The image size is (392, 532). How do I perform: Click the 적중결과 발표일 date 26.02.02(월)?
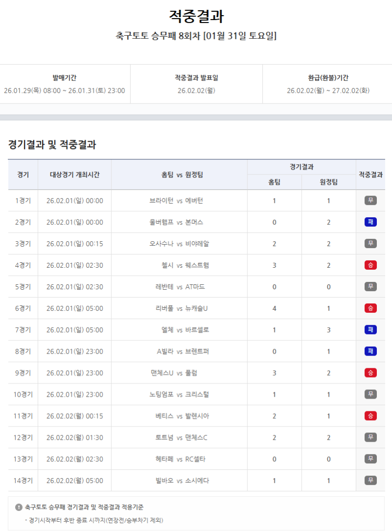coord(196,91)
